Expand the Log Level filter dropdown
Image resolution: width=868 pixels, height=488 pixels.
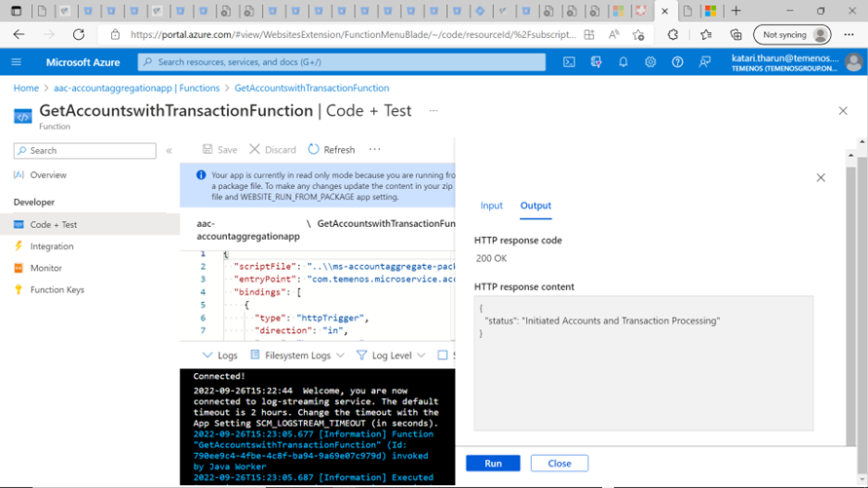(391, 356)
